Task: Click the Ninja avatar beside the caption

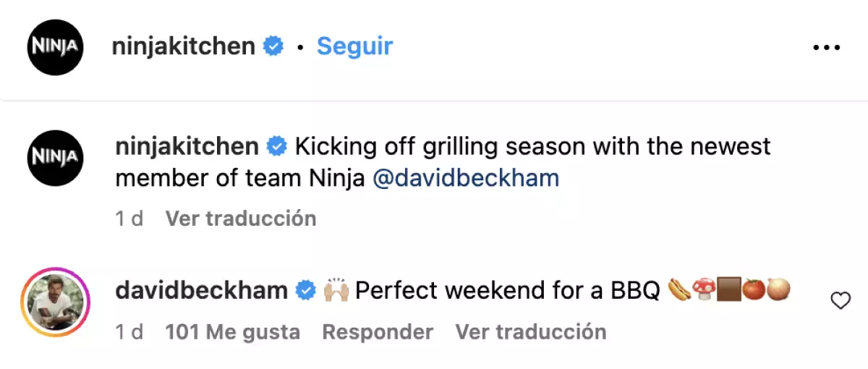Action: tap(56, 158)
